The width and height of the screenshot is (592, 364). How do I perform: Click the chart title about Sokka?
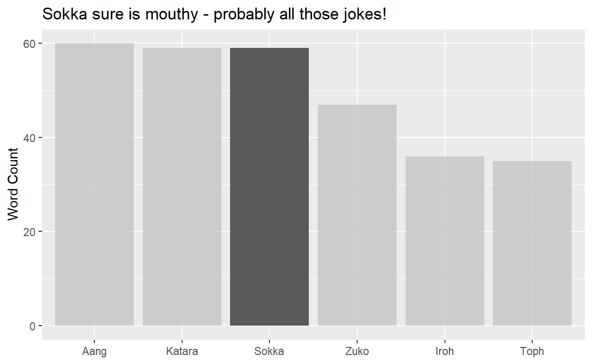pyautogui.click(x=215, y=14)
